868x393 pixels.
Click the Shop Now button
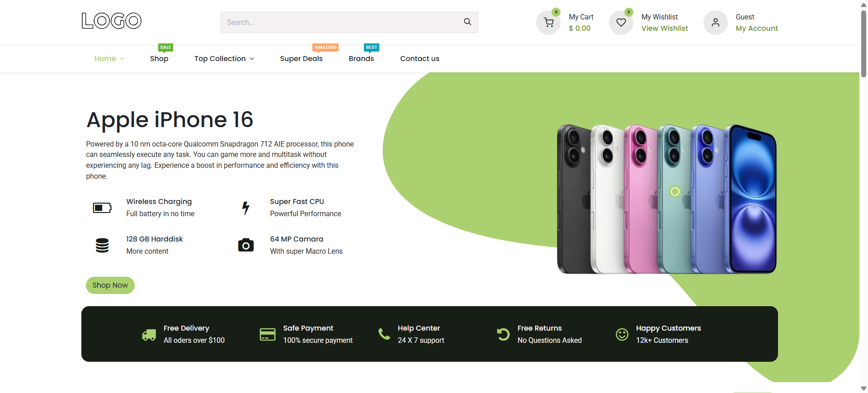tap(110, 285)
